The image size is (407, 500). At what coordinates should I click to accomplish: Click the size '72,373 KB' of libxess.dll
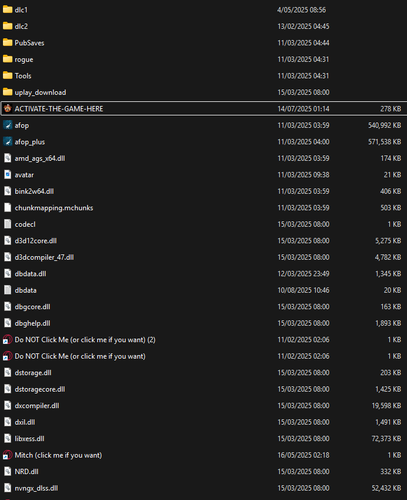pos(386,439)
